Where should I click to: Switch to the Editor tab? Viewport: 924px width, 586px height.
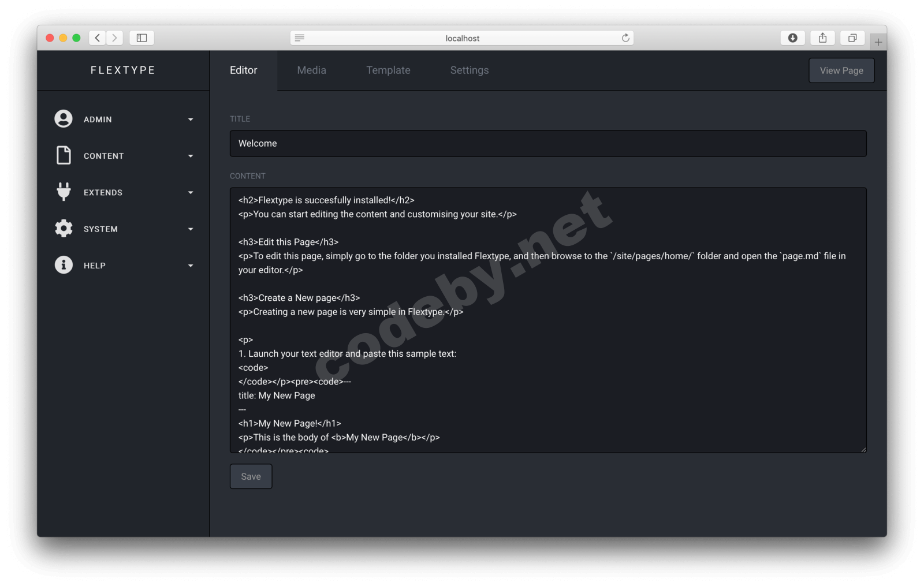click(x=244, y=70)
